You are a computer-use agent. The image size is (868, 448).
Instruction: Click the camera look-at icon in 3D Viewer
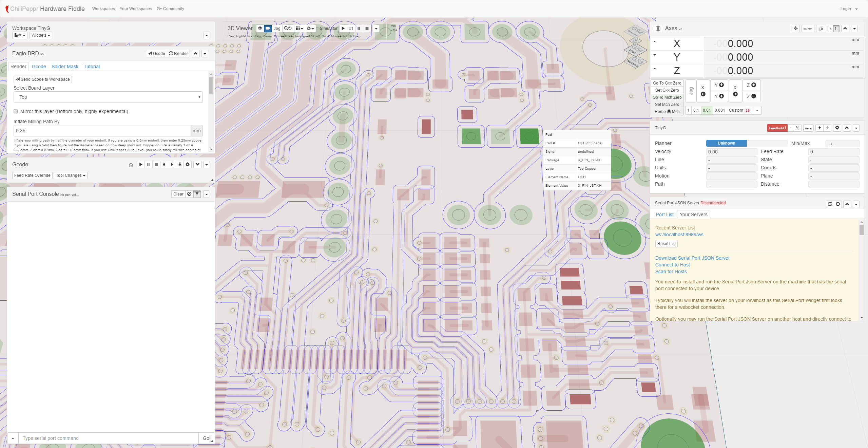pos(268,29)
